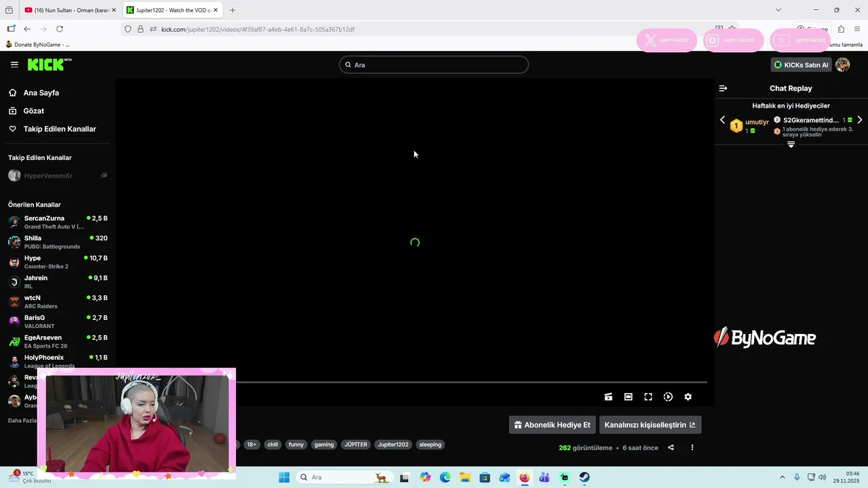Open Microsoft Edge from taskbar
Viewport: 868px width, 488px height.
click(445, 477)
